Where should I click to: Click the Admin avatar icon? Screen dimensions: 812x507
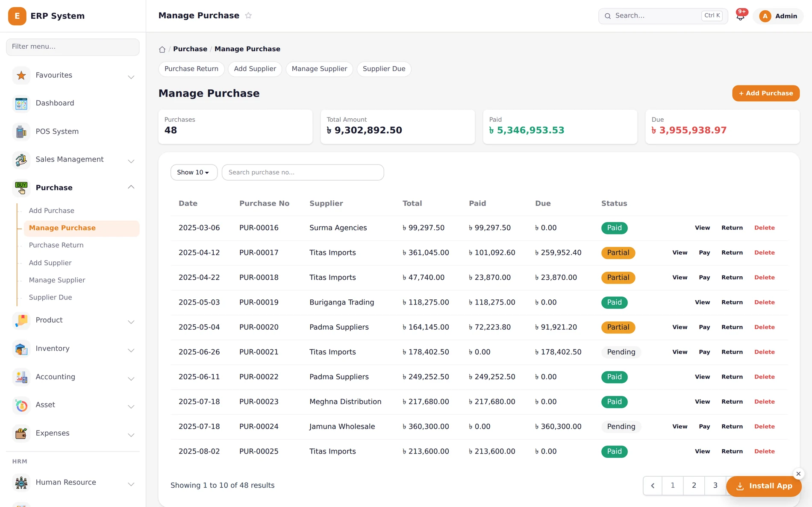click(765, 16)
